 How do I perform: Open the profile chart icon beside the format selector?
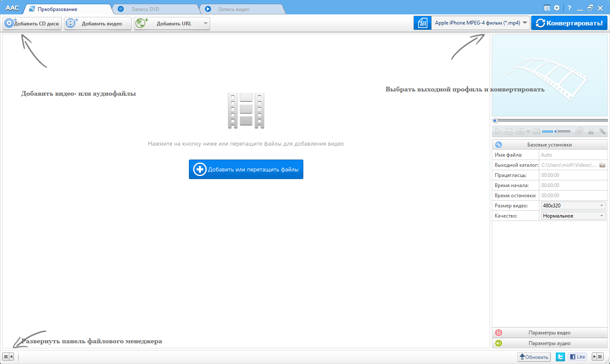[x=422, y=23]
